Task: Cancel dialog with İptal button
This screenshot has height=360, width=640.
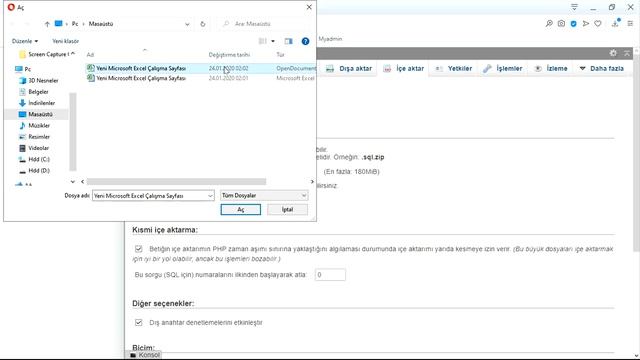Action: (287, 209)
